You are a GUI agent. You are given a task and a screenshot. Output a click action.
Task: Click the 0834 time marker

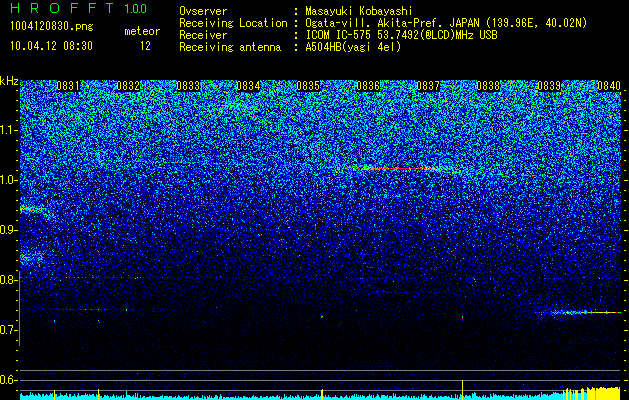pyautogui.click(x=248, y=86)
